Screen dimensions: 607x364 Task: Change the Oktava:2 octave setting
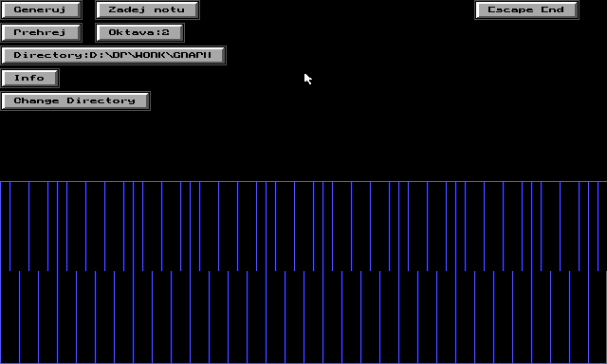click(139, 32)
